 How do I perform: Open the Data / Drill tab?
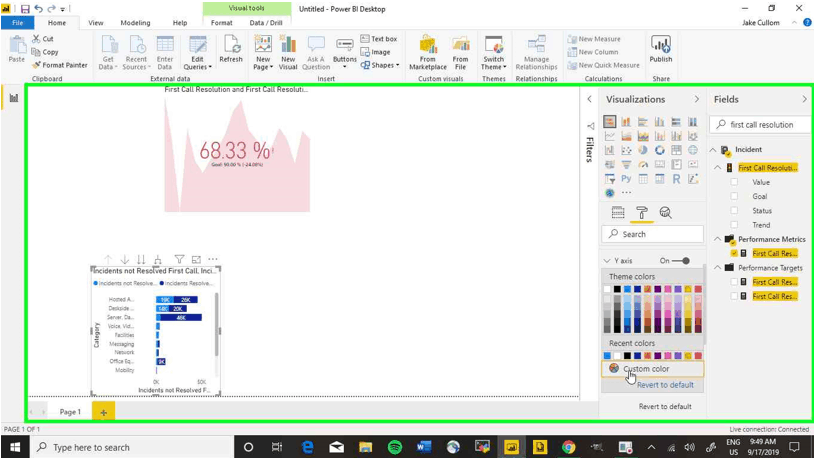coord(266,23)
